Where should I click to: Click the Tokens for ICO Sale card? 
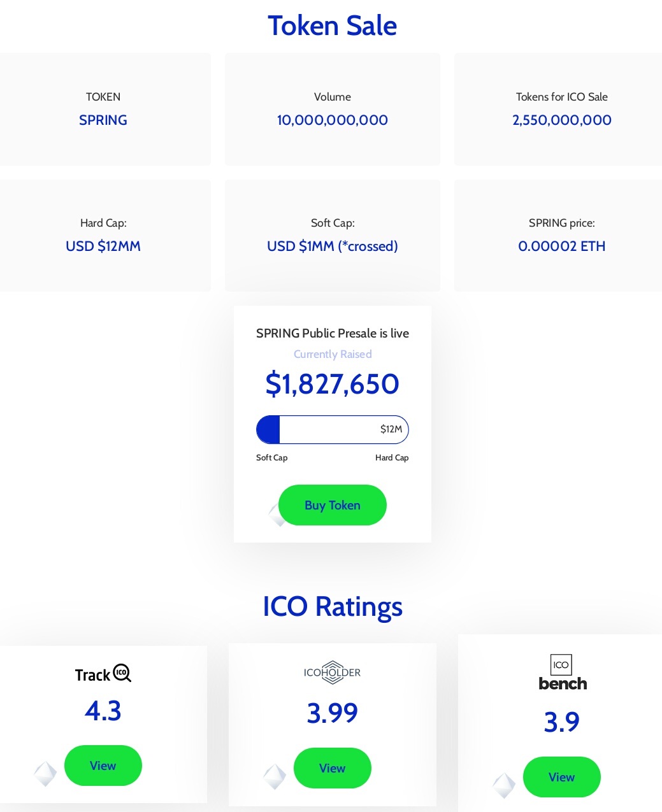[561, 110]
